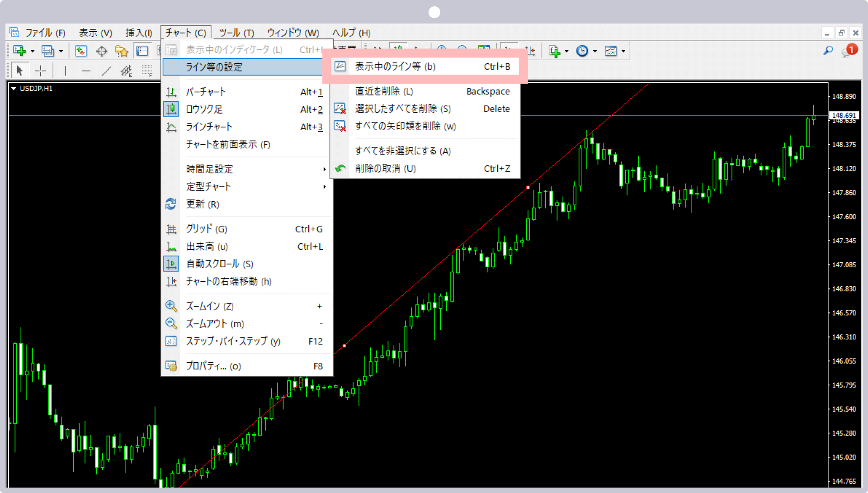Click the chart shift icon in toolbar

point(531,51)
